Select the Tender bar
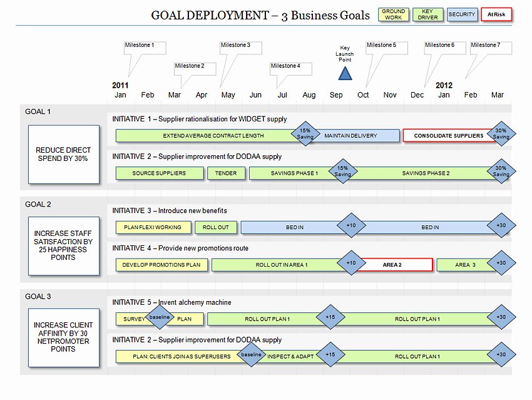Image resolution: width=532 pixels, height=400 pixels. pyautogui.click(x=226, y=173)
